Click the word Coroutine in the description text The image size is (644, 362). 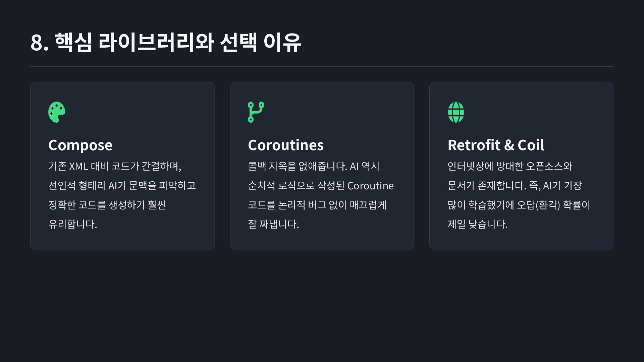[x=370, y=186]
